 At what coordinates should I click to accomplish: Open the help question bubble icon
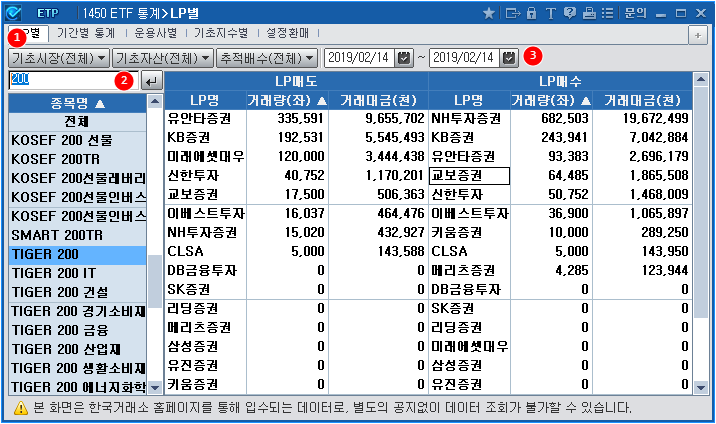[x=570, y=13]
